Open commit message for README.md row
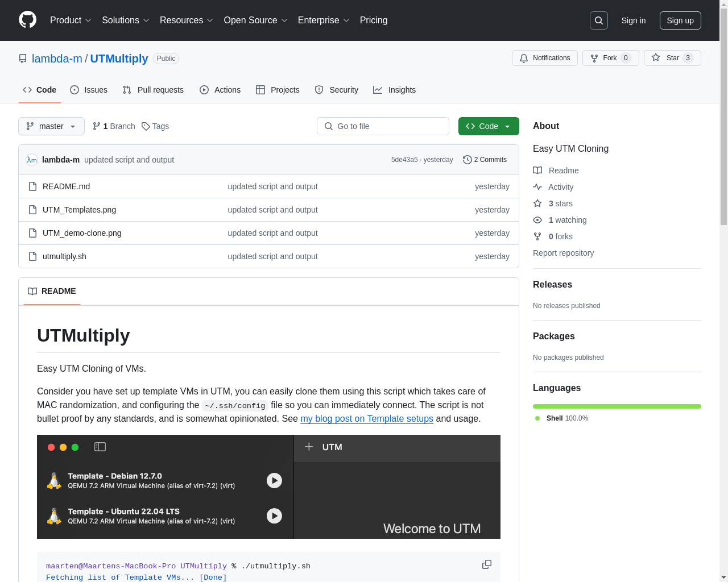The image size is (728, 582). (x=272, y=186)
